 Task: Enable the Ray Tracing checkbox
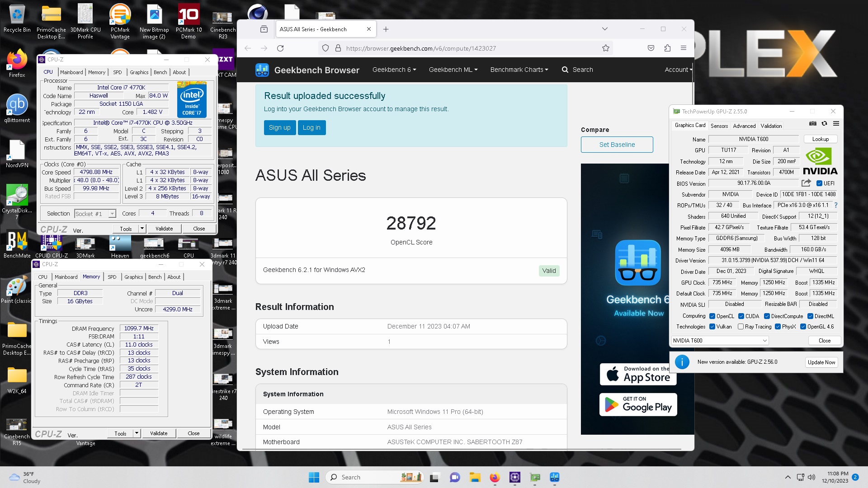click(741, 327)
